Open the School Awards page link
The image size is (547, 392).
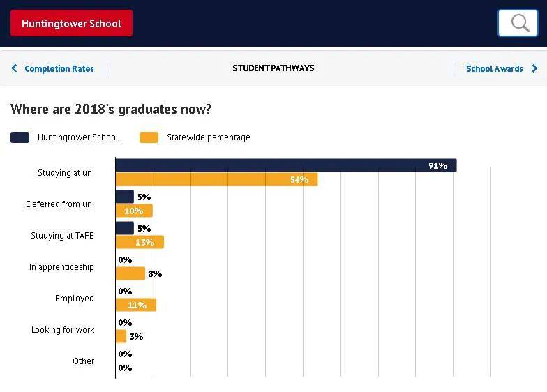[x=494, y=68]
